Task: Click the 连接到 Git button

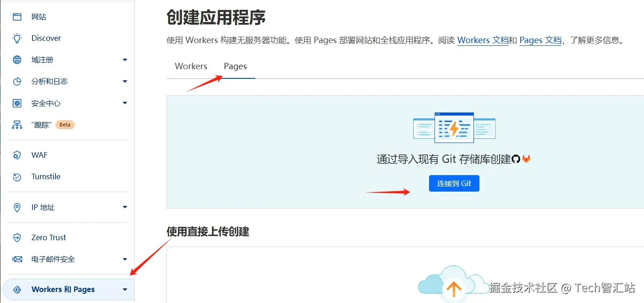Action: click(x=454, y=183)
